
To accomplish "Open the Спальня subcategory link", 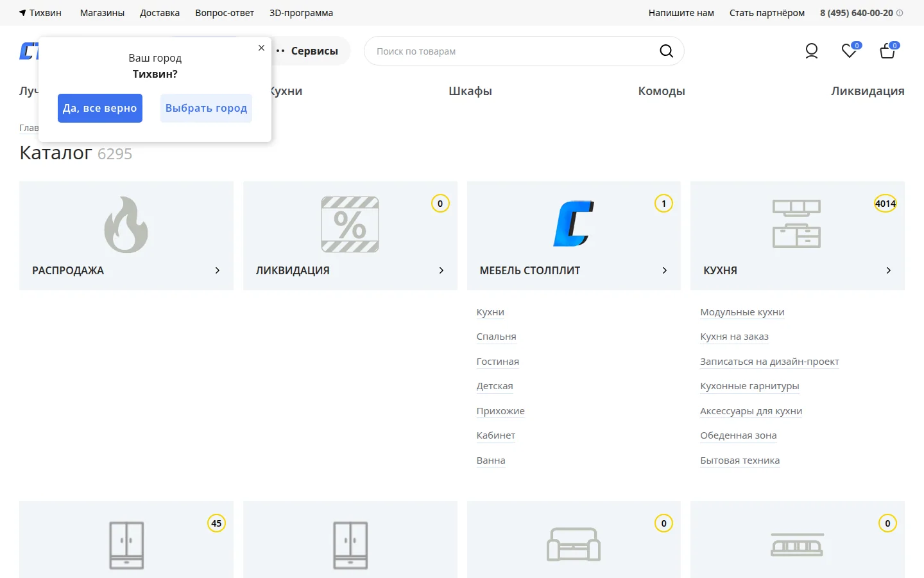I will 496,337.
